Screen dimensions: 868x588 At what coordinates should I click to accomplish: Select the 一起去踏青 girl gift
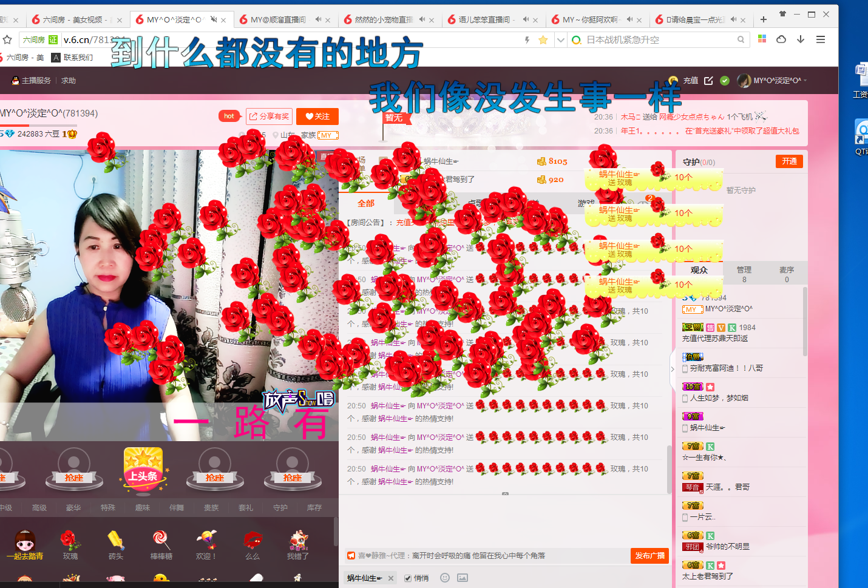(25, 544)
